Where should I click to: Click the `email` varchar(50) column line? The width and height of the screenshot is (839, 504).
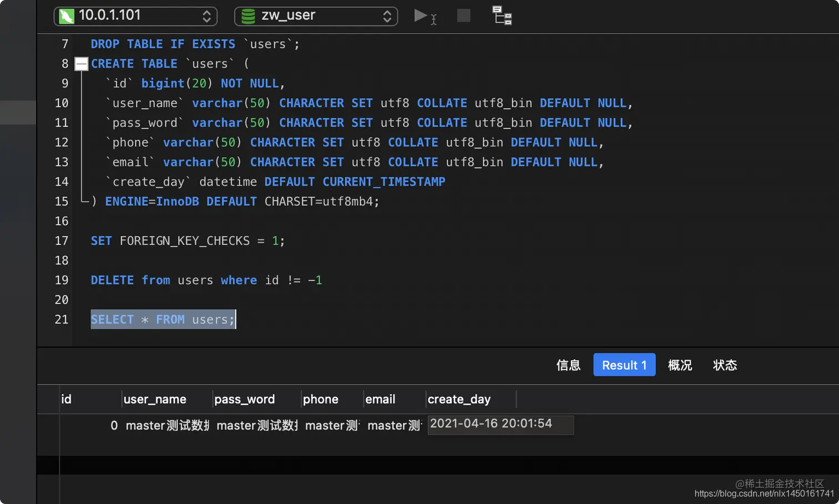[x=355, y=162]
